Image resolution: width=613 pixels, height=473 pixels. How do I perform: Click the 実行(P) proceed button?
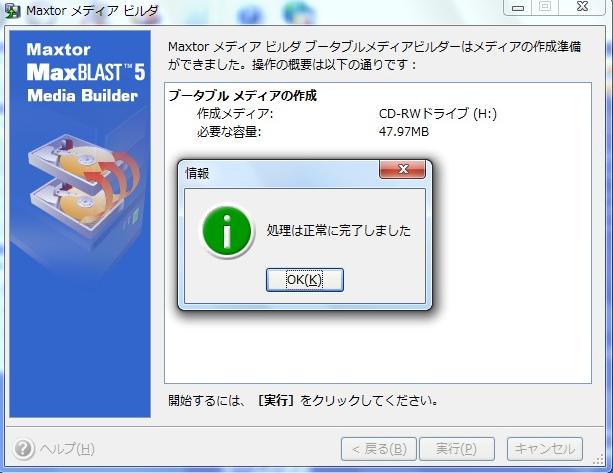point(457,449)
